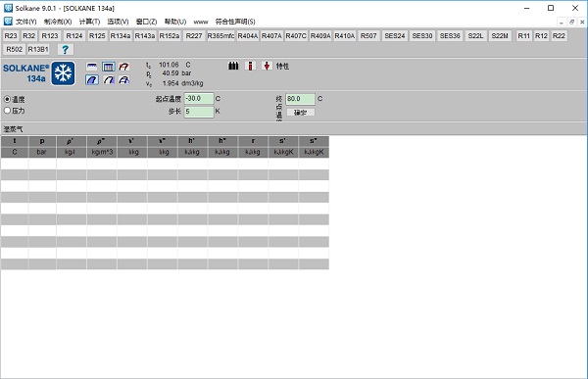This screenshot has height=379, width=588.
Task: Open the 窗口(Z) menu
Action: tap(146, 22)
